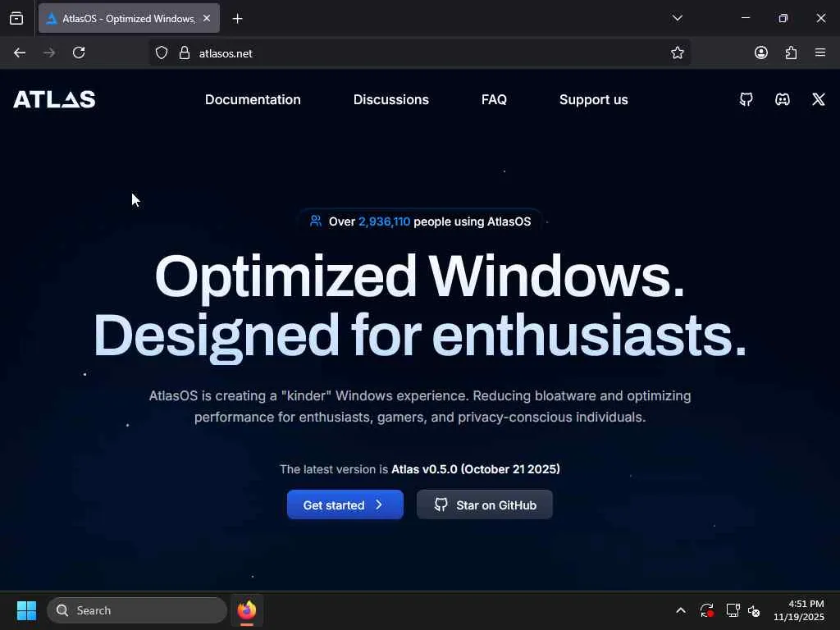840x630 pixels.
Task: Open the Windows Start menu
Action: (26, 610)
